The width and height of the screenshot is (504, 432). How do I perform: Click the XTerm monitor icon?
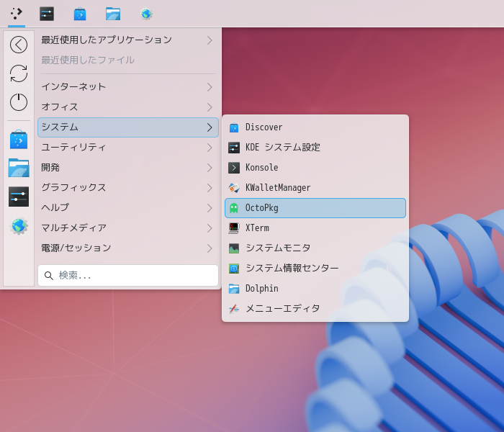pos(234,228)
